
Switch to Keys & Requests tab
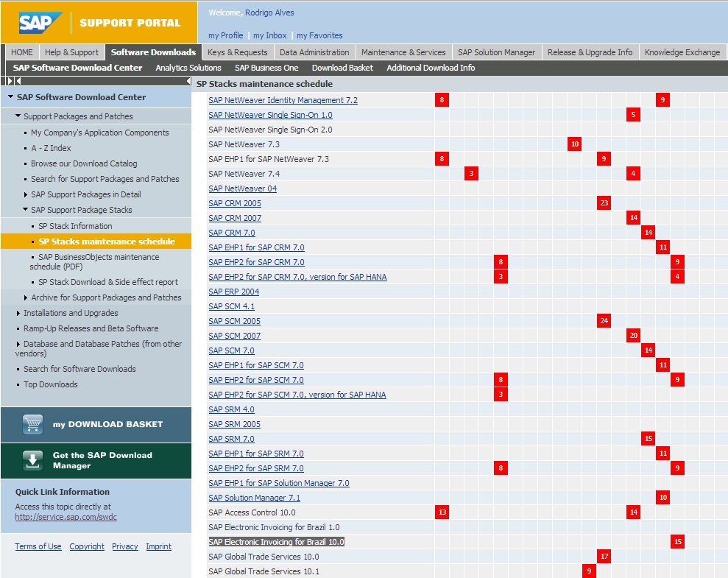[237, 52]
